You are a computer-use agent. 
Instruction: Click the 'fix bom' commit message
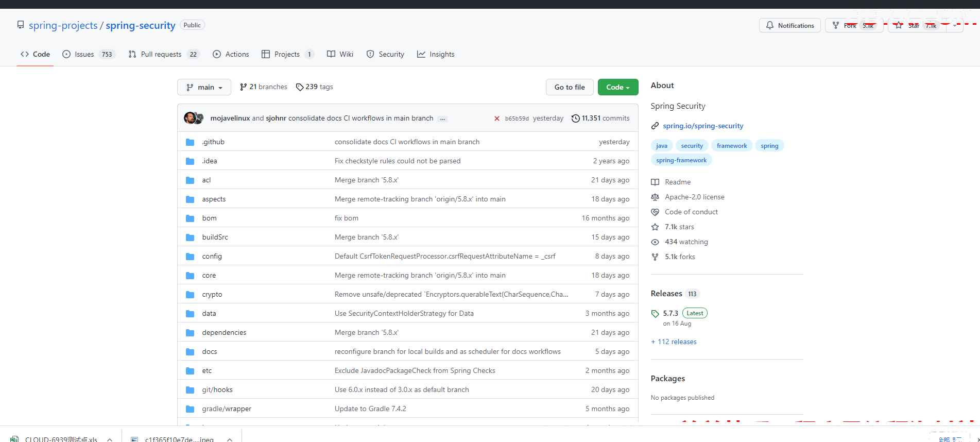(347, 218)
